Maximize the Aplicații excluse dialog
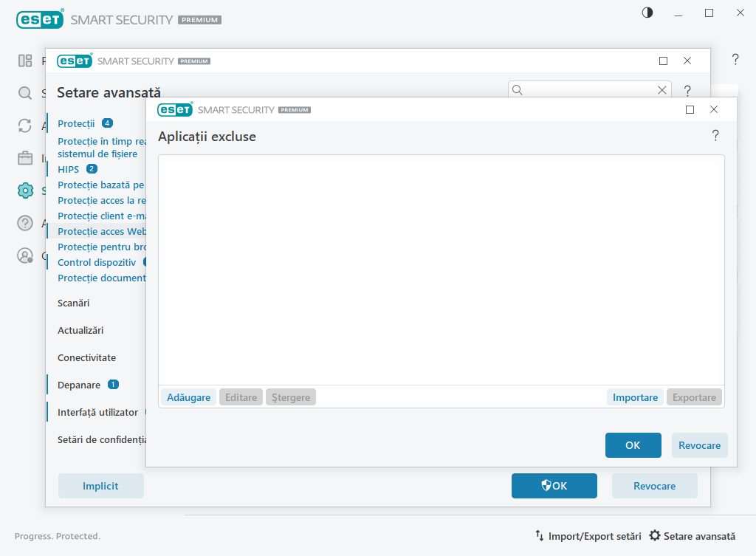Viewport: 756px width, 556px height. (x=690, y=109)
